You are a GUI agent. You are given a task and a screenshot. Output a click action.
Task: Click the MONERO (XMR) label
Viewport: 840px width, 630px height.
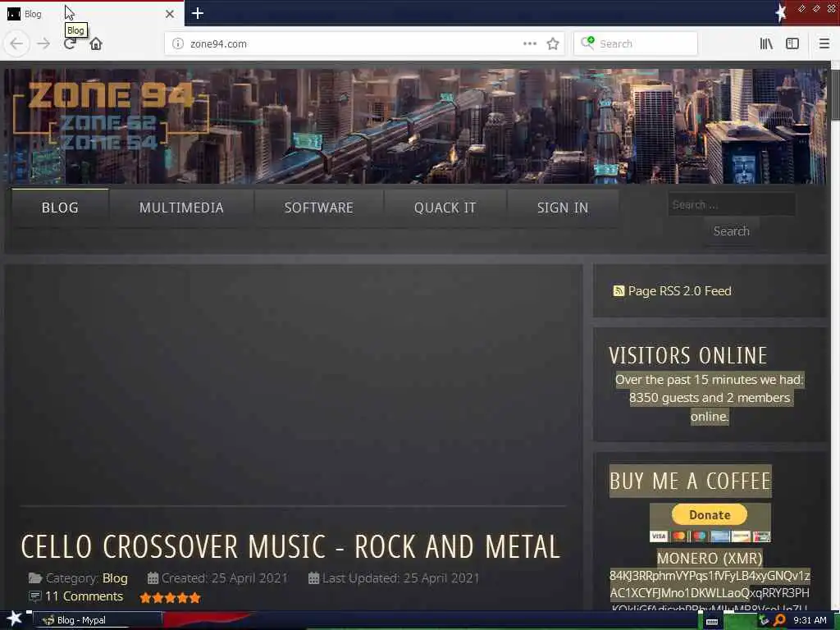tap(710, 558)
